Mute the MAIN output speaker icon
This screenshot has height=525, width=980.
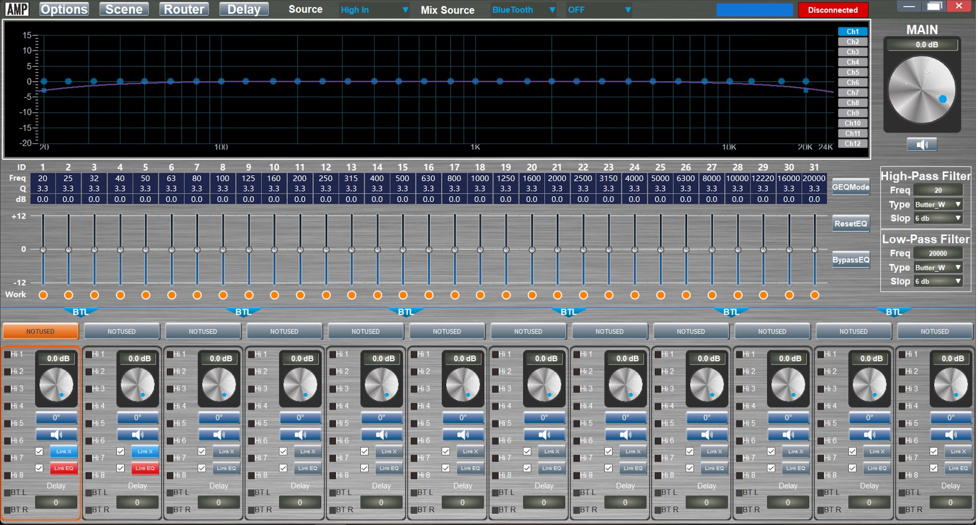[921, 145]
